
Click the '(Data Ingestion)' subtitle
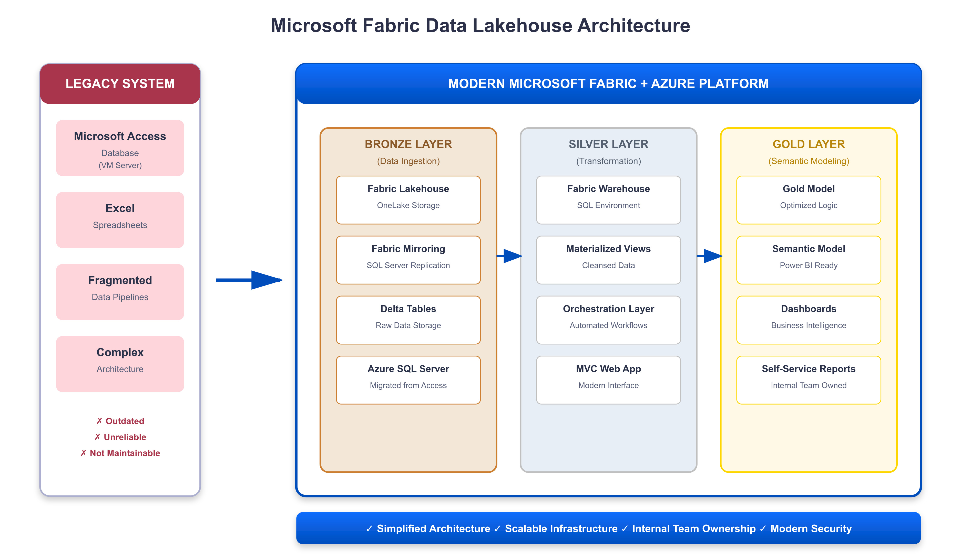[408, 161]
